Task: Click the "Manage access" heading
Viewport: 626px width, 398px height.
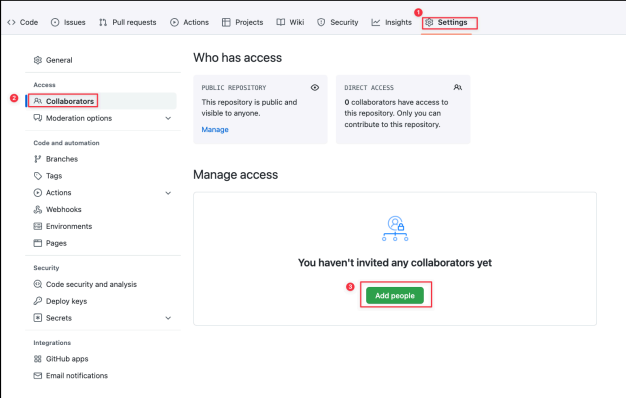Action: [x=236, y=175]
